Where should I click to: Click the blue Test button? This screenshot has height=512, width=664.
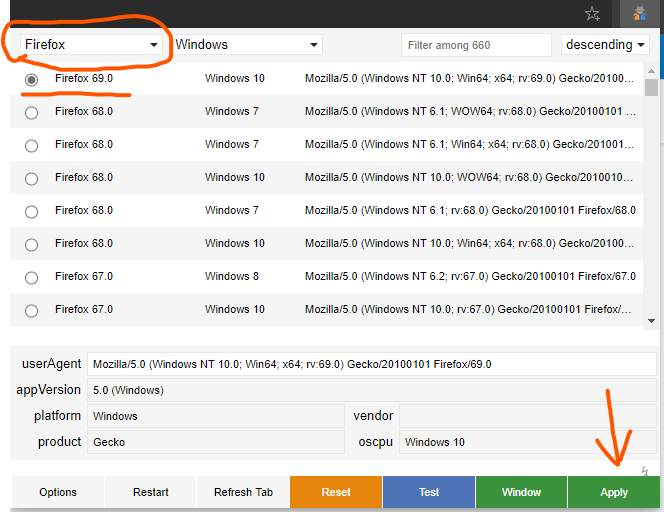429,492
